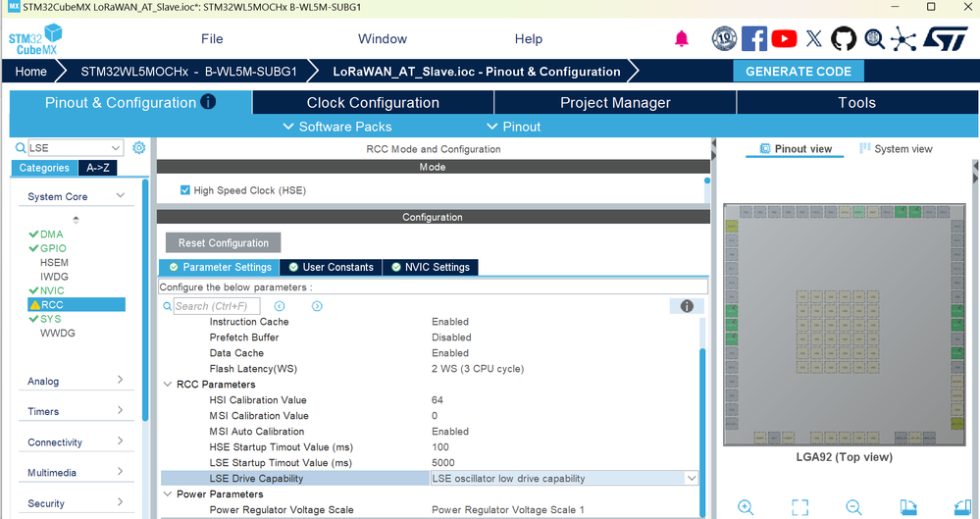The width and height of the screenshot is (980, 519).
Task: Collapse the Power Parameters group
Action: click(x=168, y=493)
